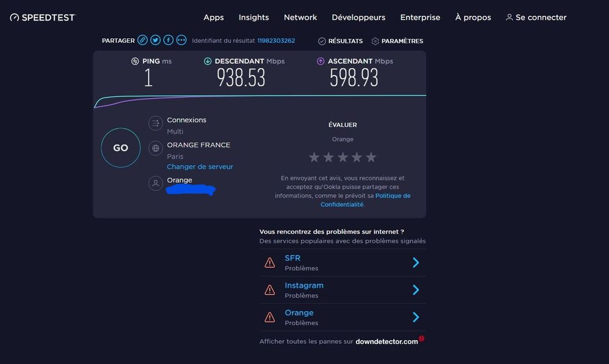Open SFR problems report
This screenshot has width=609, height=364.
[293, 258]
